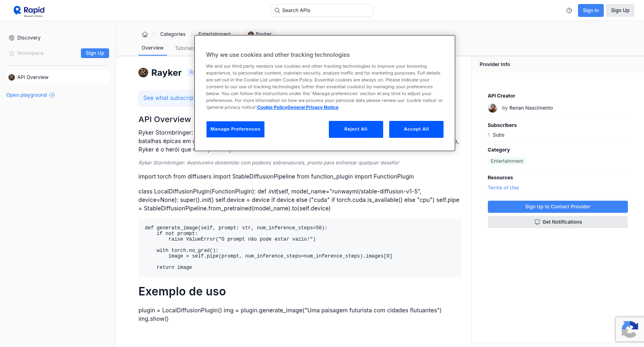Click Sign Up to Contact Provider
This screenshot has width=644, height=347.
558,207
